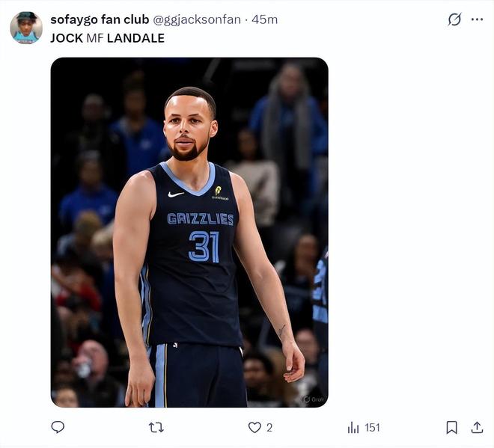Click the 151 views count
The width and height of the screenshot is (494, 448).
[x=372, y=427]
